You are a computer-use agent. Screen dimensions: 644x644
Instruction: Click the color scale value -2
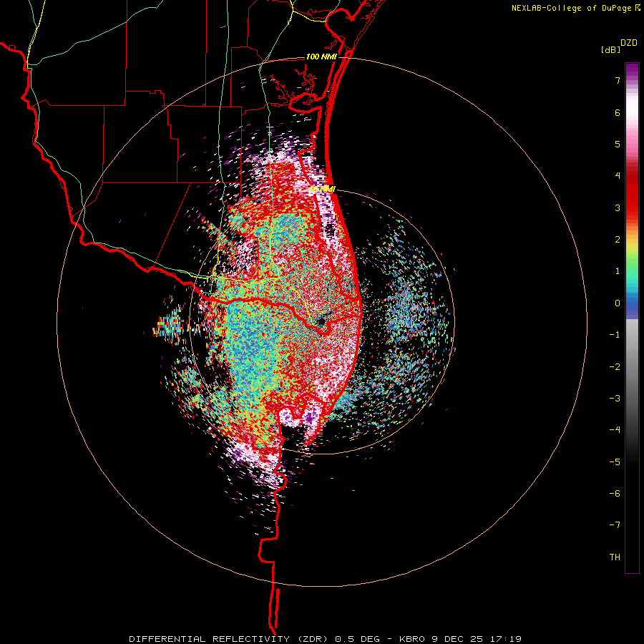coord(615,367)
